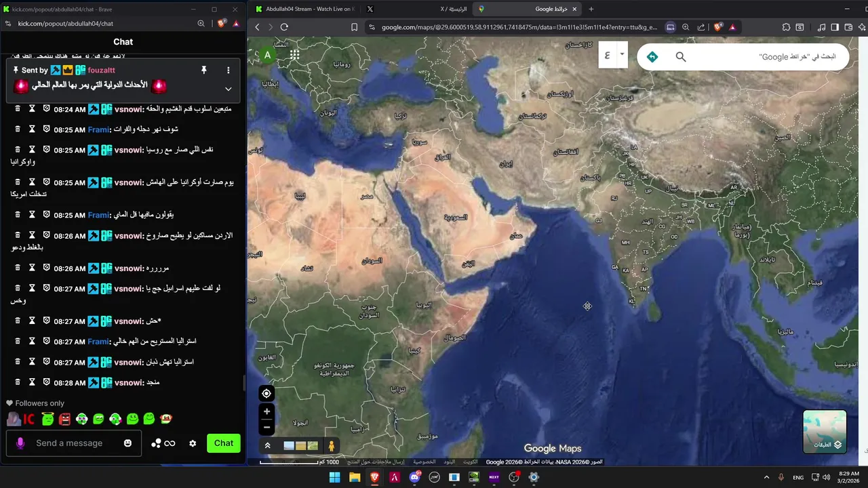Image resolution: width=868 pixels, height=488 pixels.
Task: Ban user with shield icon on 08:28 AM message
Action: tap(46, 382)
